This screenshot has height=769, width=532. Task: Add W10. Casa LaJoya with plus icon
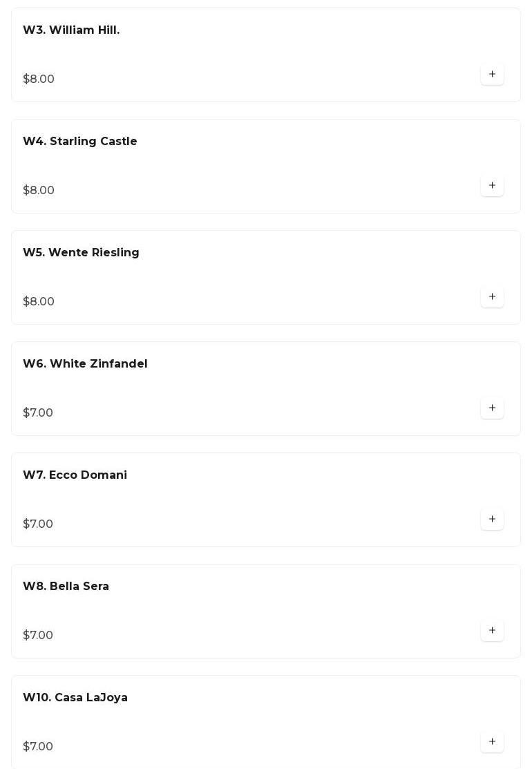[x=492, y=742]
